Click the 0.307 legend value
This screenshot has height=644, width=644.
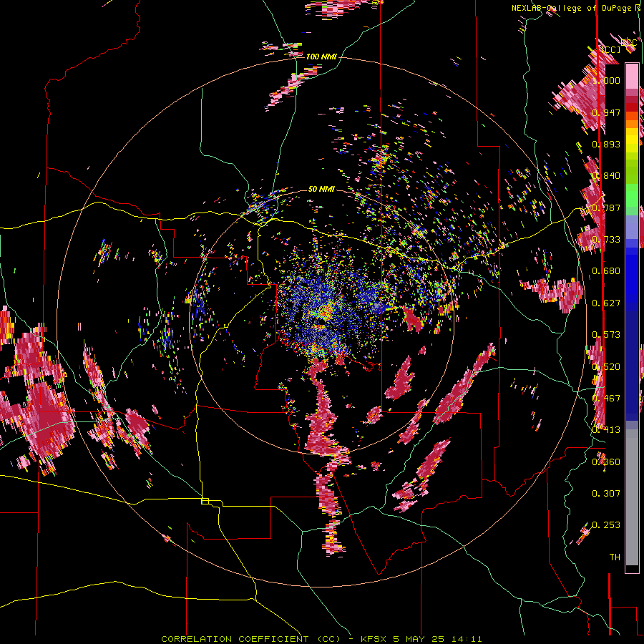coord(606,493)
